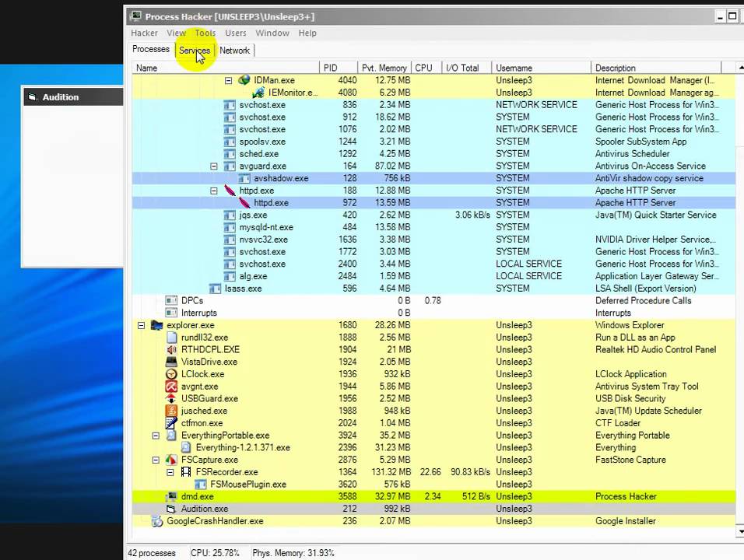Click the scrollbar down arrow

(740, 531)
